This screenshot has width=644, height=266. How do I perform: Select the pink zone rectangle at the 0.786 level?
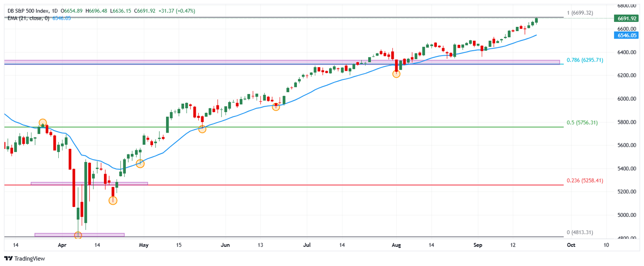pyautogui.click(x=282, y=62)
